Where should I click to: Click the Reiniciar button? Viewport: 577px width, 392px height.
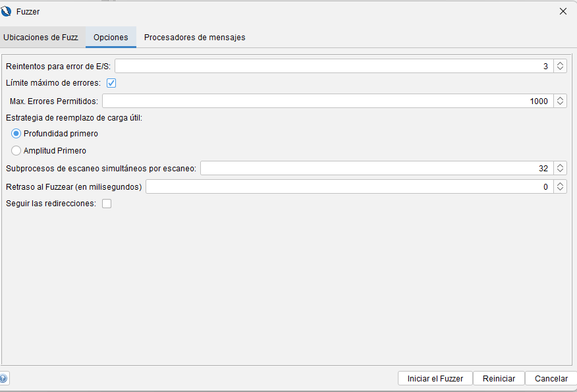coord(499,378)
